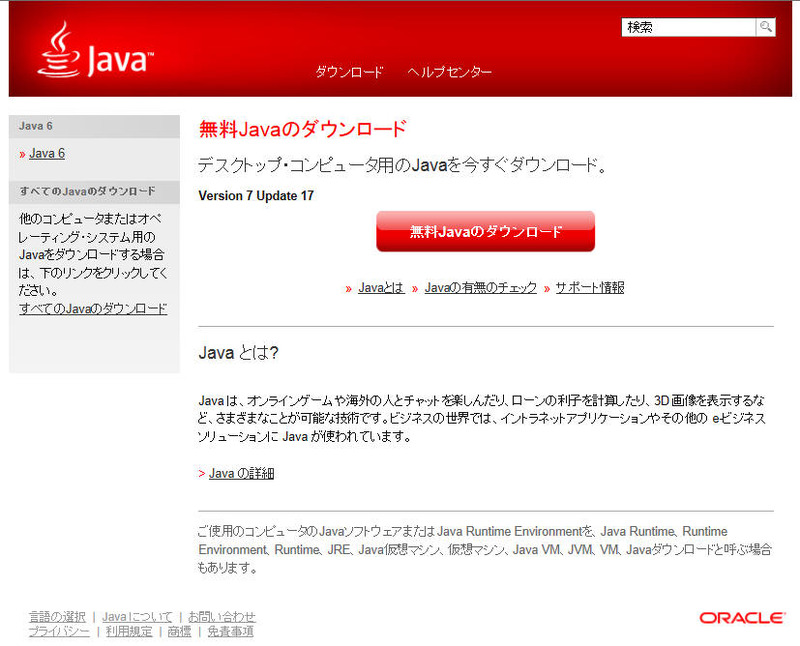Image resolution: width=800 pixels, height=646 pixels.
Task: Go to the お問い合わせ footer link
Action: (x=221, y=617)
